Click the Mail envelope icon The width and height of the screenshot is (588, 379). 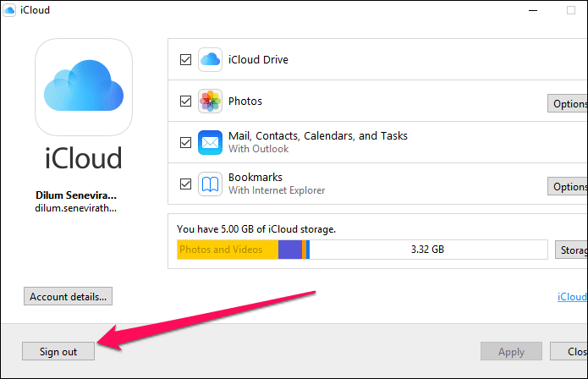coord(210,142)
